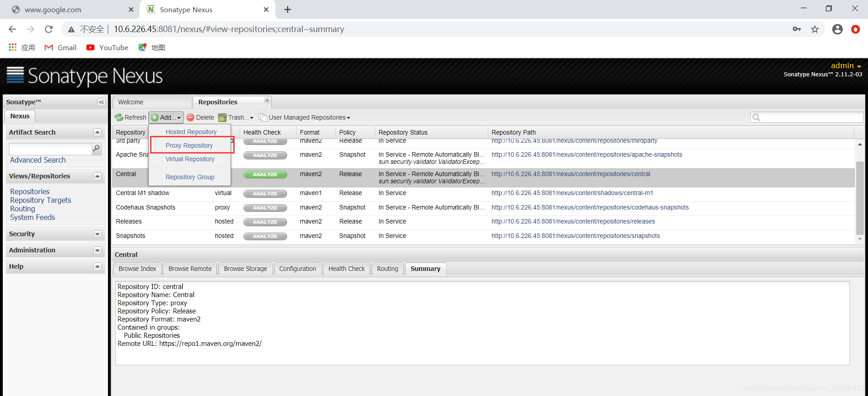Click repository list scrollbar down arrow
The width and height of the screenshot is (868, 396).
tap(860, 239)
